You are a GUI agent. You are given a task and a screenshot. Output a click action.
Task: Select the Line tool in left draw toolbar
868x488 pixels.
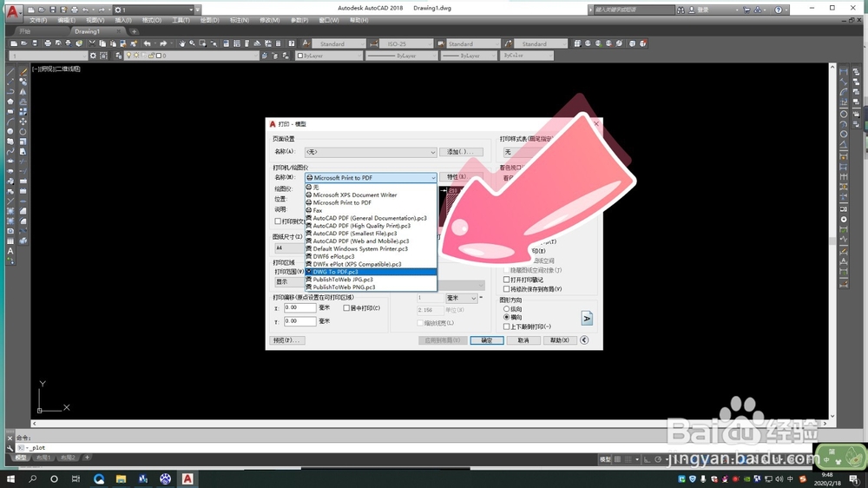(x=10, y=71)
